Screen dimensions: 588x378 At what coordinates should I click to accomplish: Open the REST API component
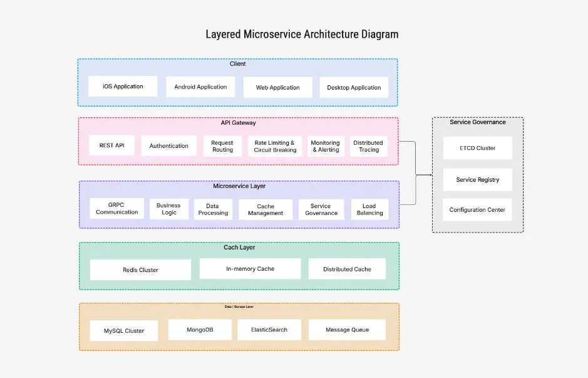[x=111, y=145]
